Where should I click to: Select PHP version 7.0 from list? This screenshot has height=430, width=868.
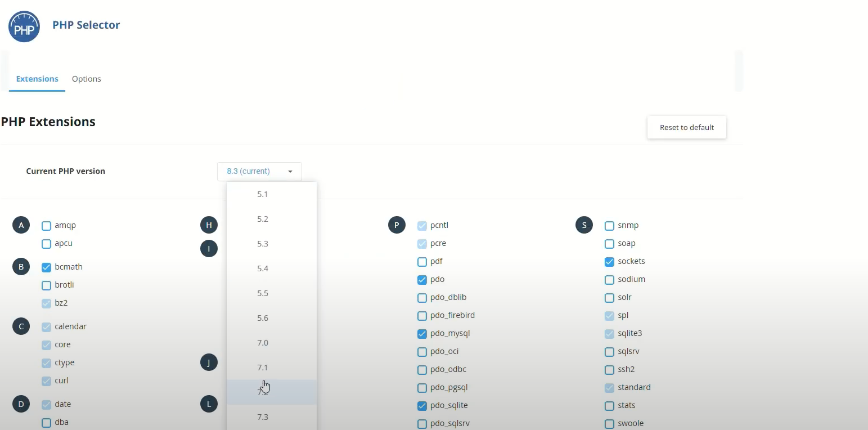(x=272, y=343)
